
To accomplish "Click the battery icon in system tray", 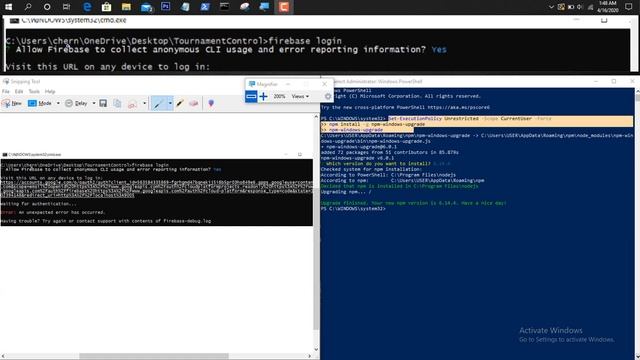I will [x=571, y=7].
